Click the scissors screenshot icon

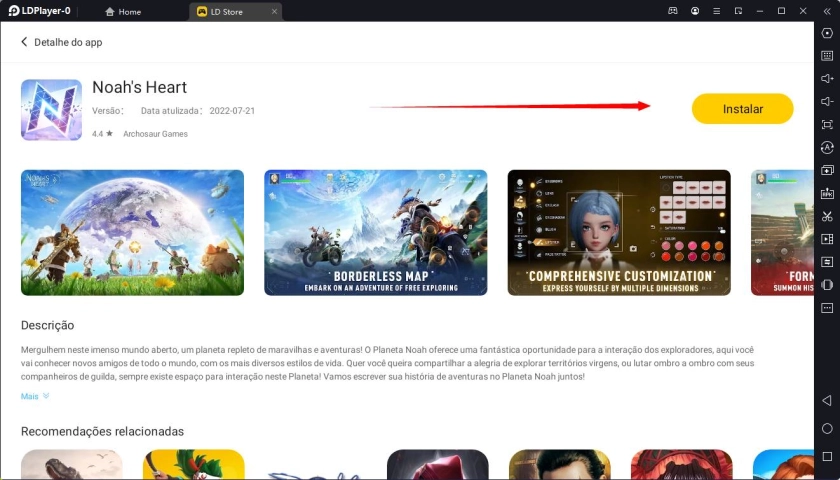pyautogui.click(x=827, y=216)
